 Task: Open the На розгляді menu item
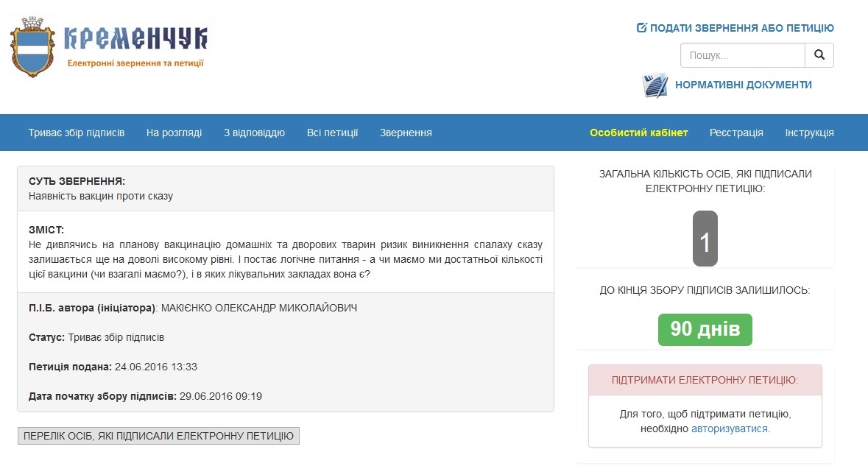pos(174,133)
